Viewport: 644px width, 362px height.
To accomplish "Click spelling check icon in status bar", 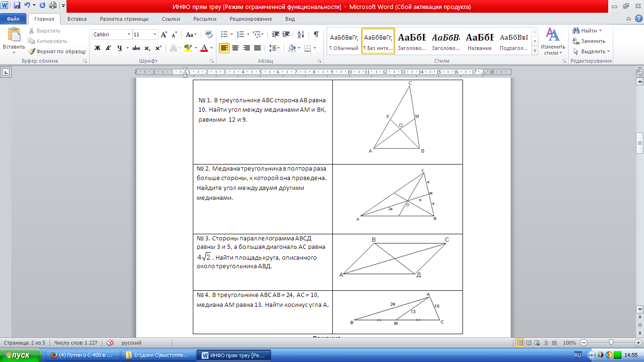I will [110, 343].
